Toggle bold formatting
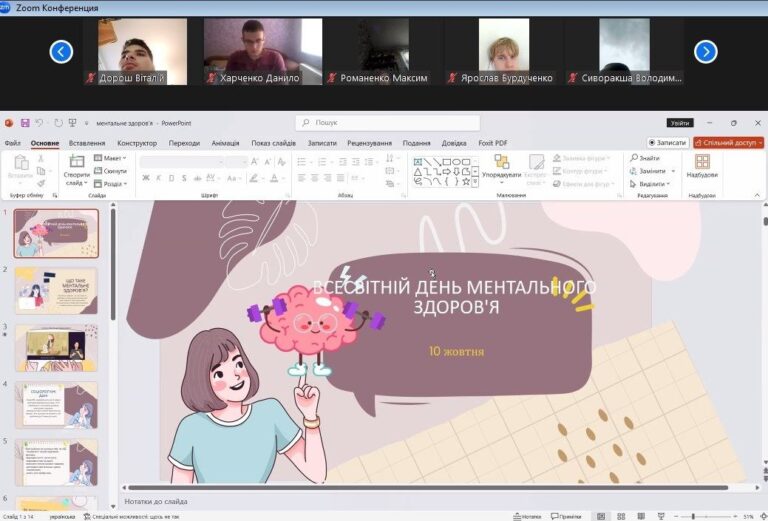 [146, 179]
